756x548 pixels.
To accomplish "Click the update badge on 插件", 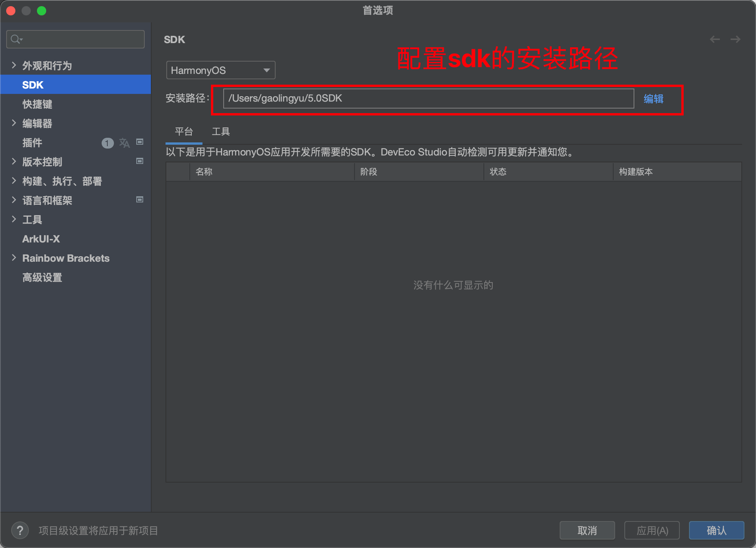I will (107, 143).
